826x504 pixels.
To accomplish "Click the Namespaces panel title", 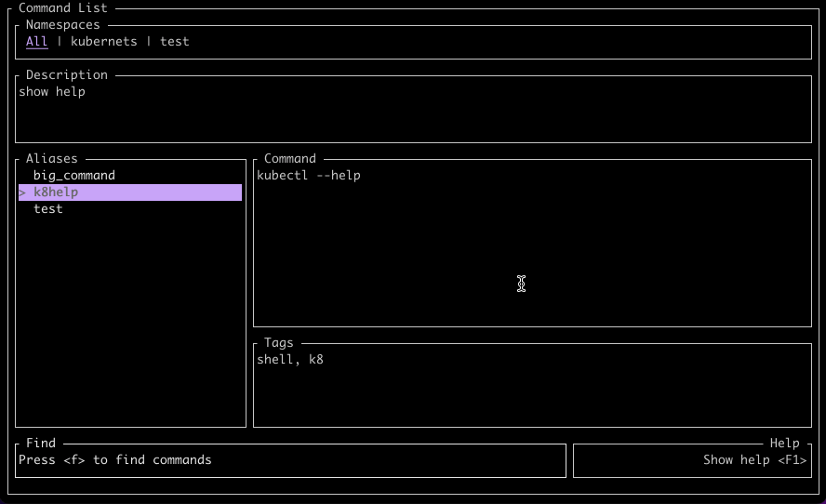I will point(62,25).
